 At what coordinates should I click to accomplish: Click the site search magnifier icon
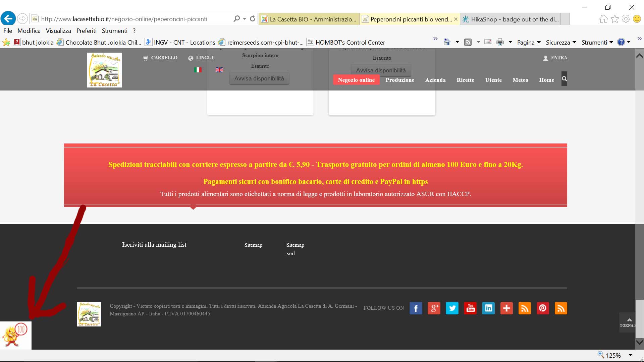click(564, 79)
